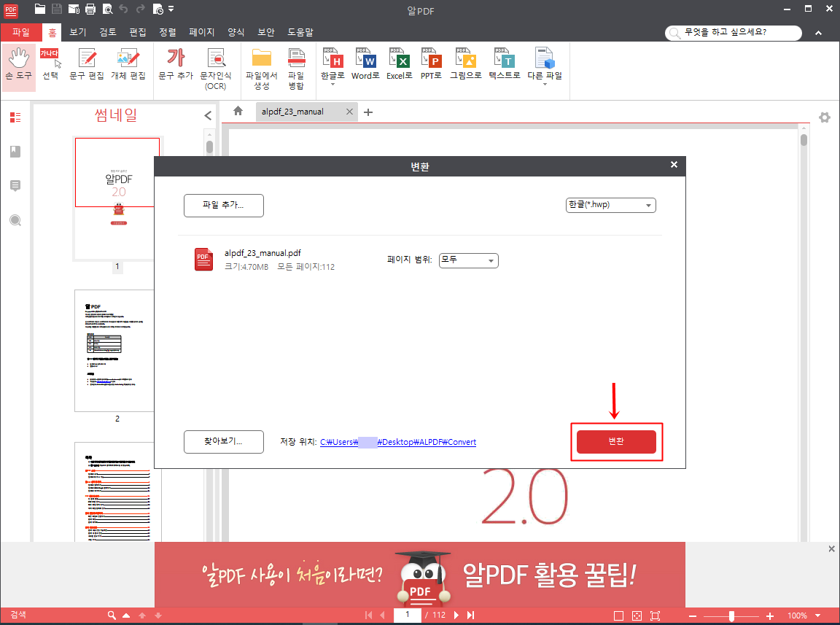Open file using folder icon in title bar
840x625 pixels.
39,9
